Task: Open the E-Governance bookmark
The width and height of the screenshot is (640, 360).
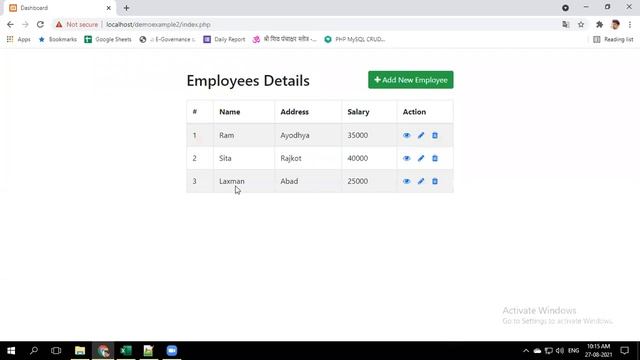Action: tap(167, 39)
